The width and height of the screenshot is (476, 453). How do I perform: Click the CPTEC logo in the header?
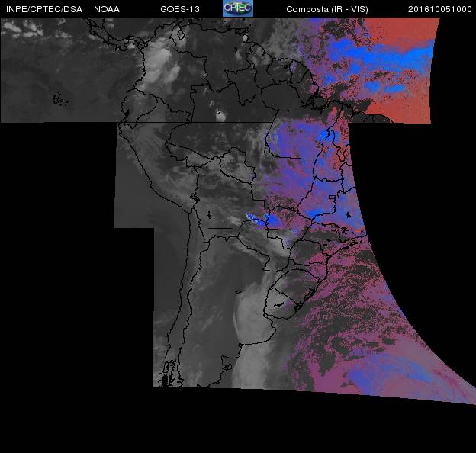pos(237,8)
